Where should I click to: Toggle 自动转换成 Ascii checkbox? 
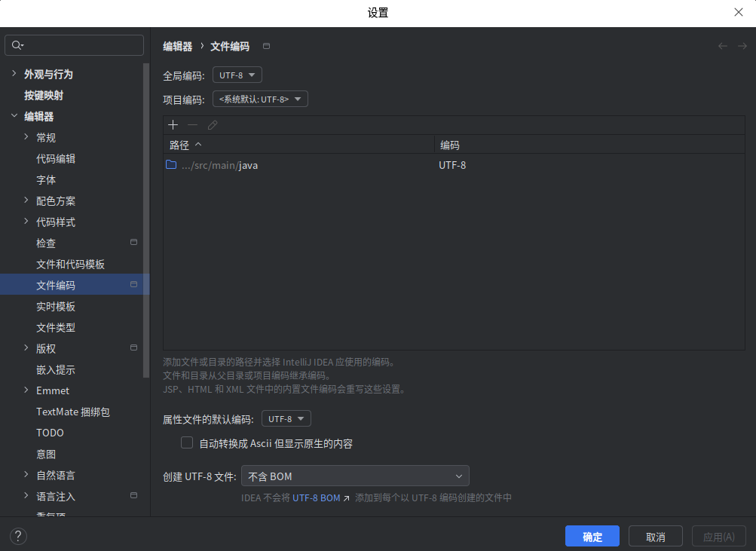coord(187,442)
